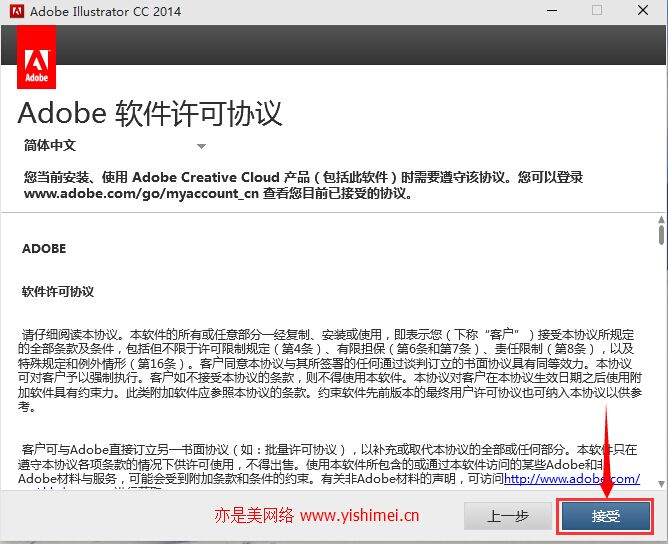Click the scrollbar down arrow
The width and height of the screenshot is (668, 544).
click(x=661, y=484)
